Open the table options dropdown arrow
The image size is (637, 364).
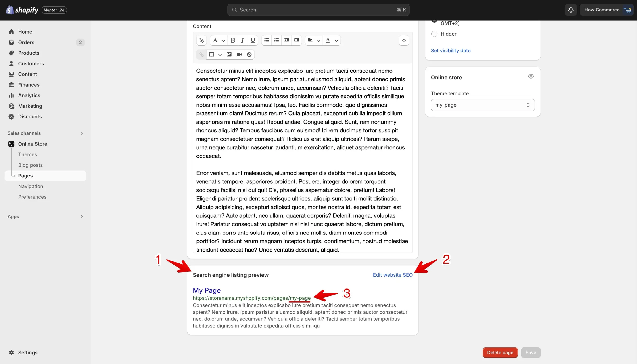(x=220, y=55)
